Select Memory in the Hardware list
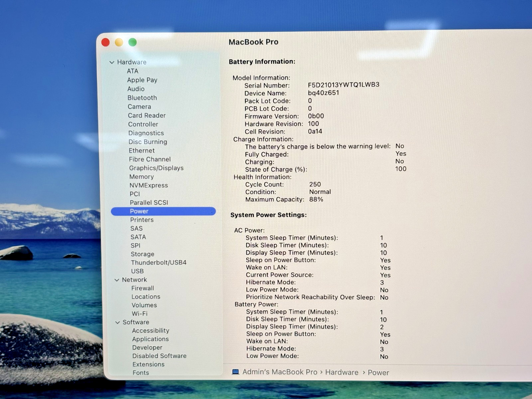 (142, 177)
